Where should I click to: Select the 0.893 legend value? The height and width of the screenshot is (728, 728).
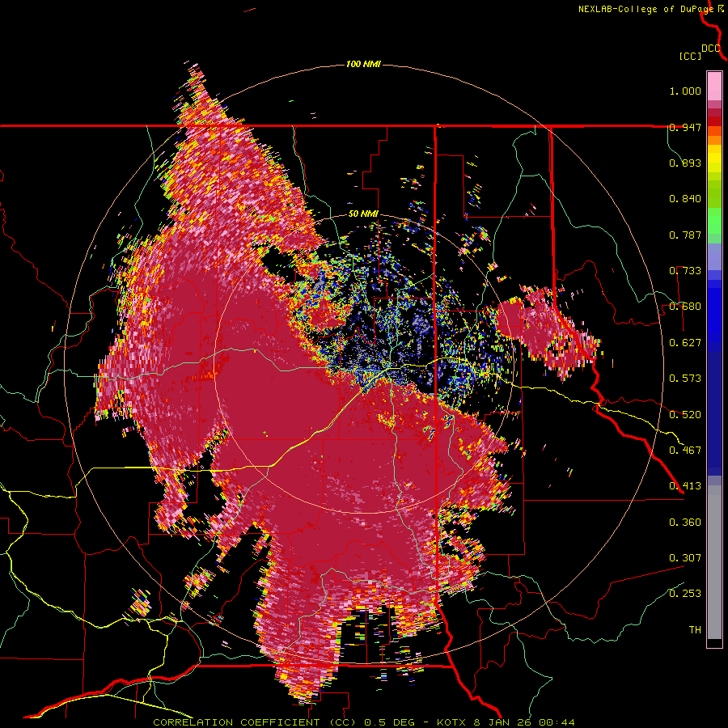(x=685, y=163)
